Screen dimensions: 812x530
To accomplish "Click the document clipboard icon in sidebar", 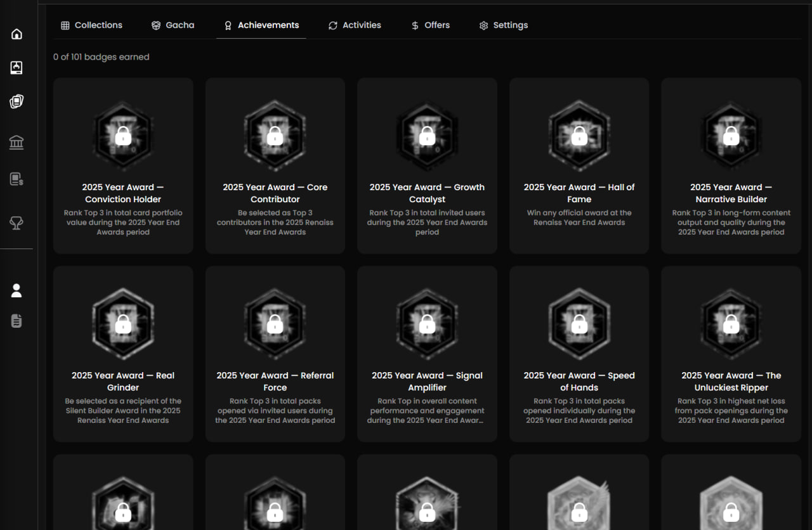I will pyautogui.click(x=16, y=321).
